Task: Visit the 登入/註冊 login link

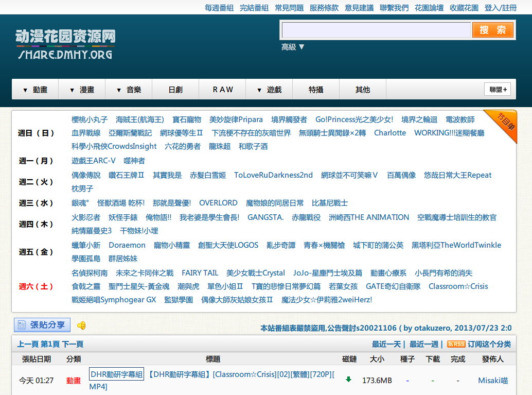Action: [x=500, y=8]
